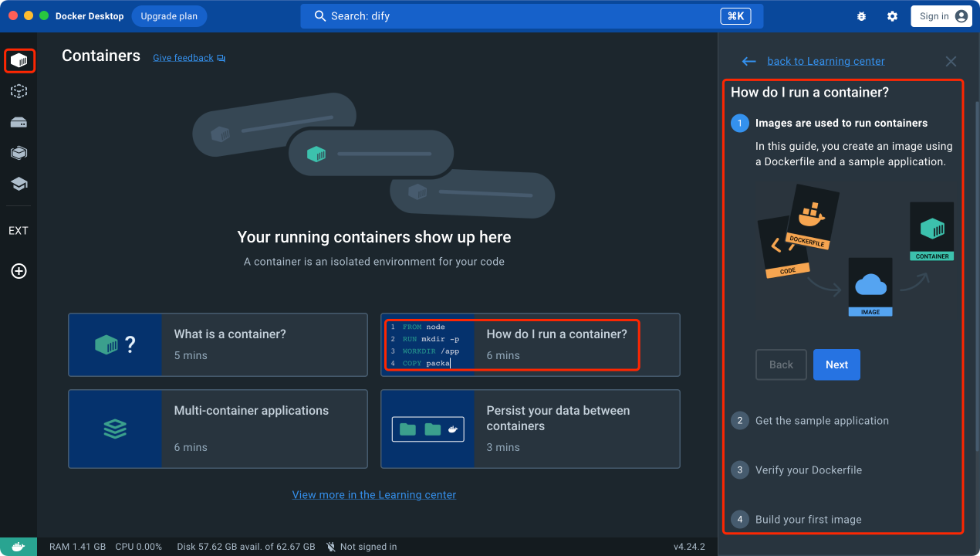Click the Back button in guide
980x556 pixels.
(781, 364)
